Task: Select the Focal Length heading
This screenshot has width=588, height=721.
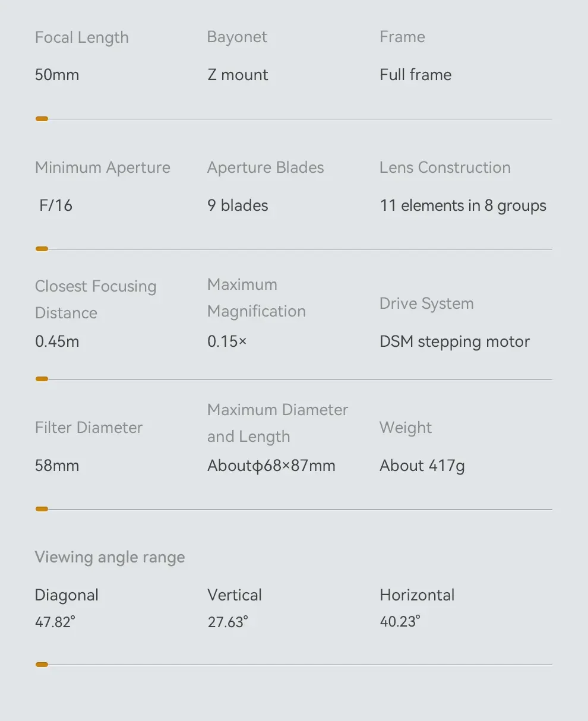Action: pos(82,37)
